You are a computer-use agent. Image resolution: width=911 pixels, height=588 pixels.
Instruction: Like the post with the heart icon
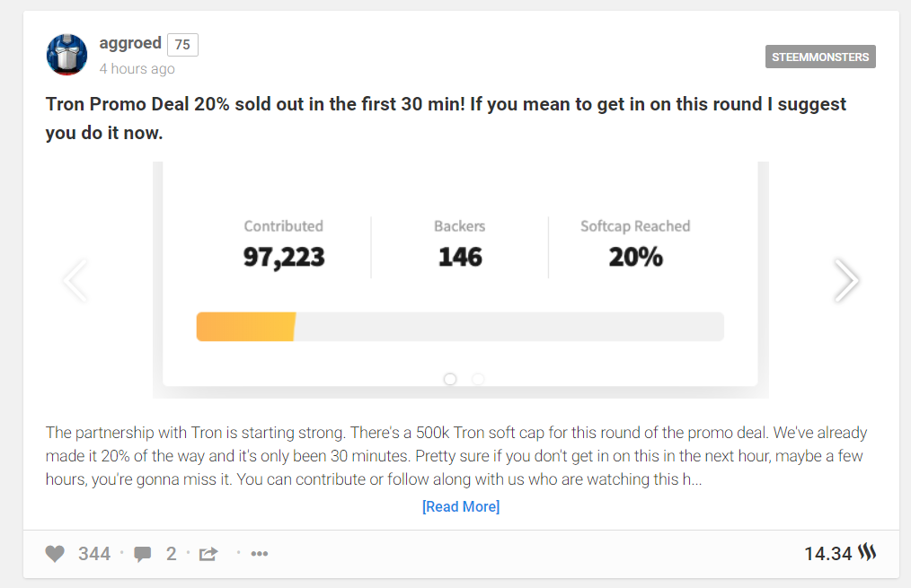pyautogui.click(x=56, y=554)
